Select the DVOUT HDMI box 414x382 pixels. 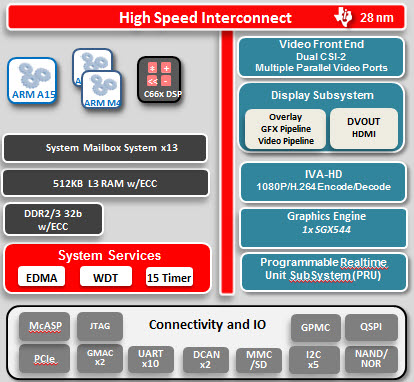coord(364,128)
